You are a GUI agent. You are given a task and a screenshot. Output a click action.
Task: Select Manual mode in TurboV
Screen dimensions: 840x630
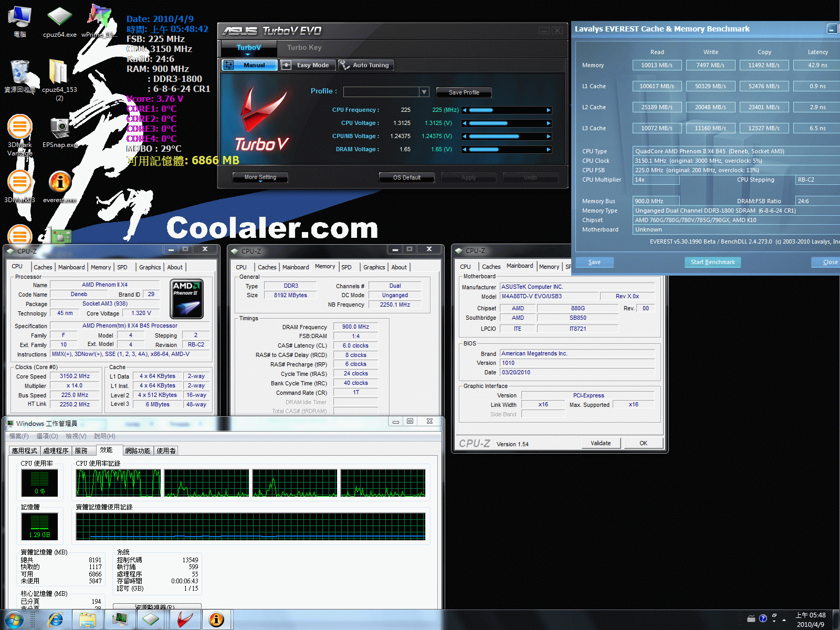point(249,65)
